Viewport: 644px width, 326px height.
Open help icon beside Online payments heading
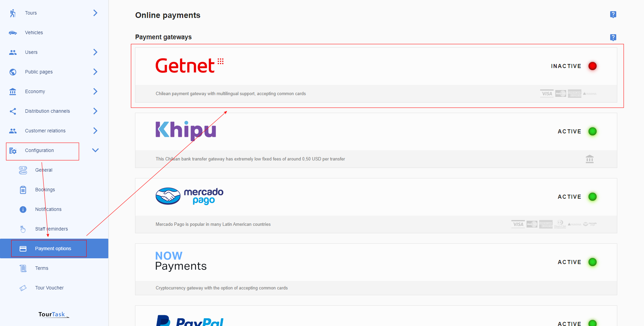coord(613,15)
